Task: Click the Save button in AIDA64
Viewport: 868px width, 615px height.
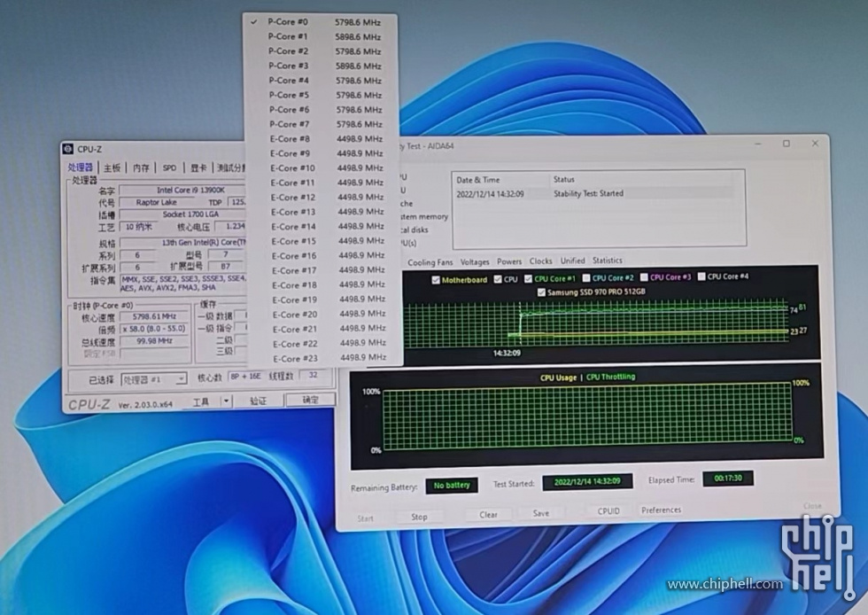Action: coord(541,513)
